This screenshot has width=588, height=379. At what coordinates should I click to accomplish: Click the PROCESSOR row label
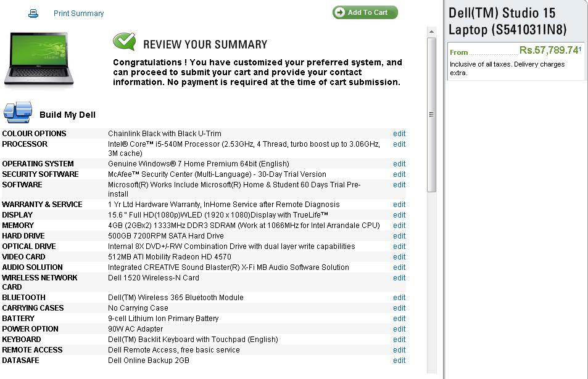coord(25,144)
